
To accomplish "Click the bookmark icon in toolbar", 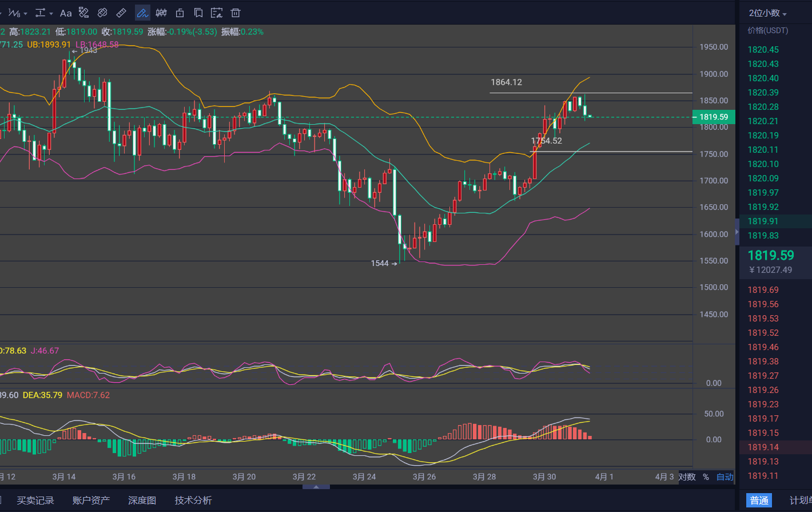I will coord(198,13).
